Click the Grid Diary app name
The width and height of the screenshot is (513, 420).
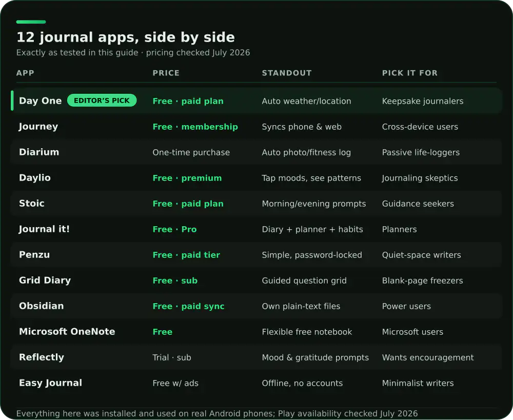(x=45, y=281)
